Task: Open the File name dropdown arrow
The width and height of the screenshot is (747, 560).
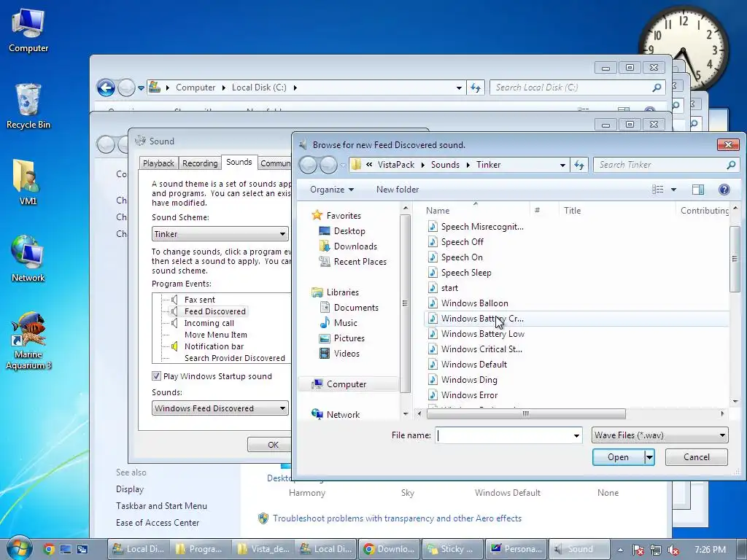Action: click(576, 435)
